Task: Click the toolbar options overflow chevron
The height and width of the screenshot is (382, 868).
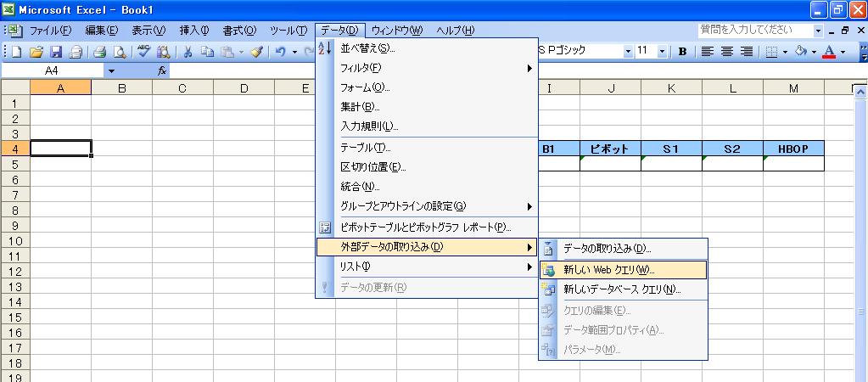Action: [x=864, y=52]
